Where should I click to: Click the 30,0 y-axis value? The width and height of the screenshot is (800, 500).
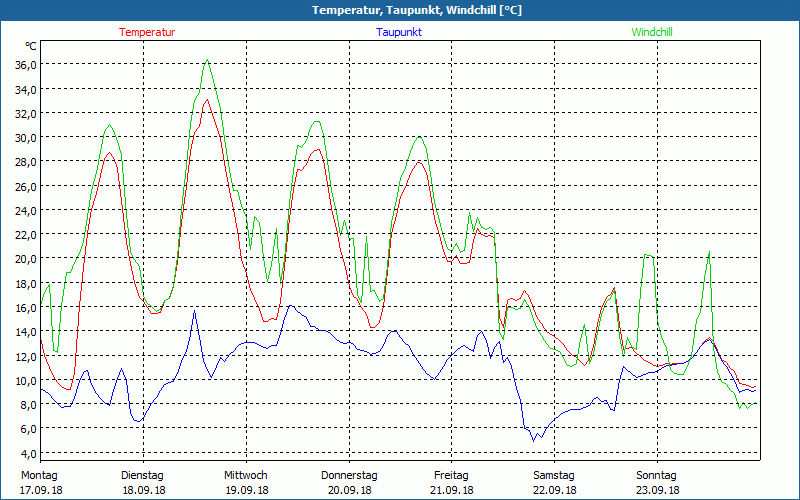coord(26,138)
